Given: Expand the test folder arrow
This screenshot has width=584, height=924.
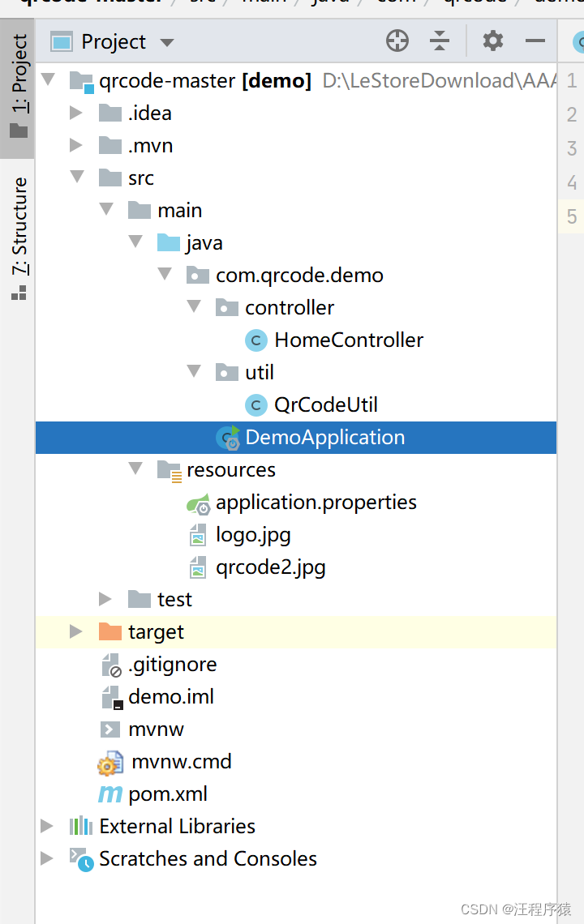Looking at the screenshot, I should coord(105,599).
